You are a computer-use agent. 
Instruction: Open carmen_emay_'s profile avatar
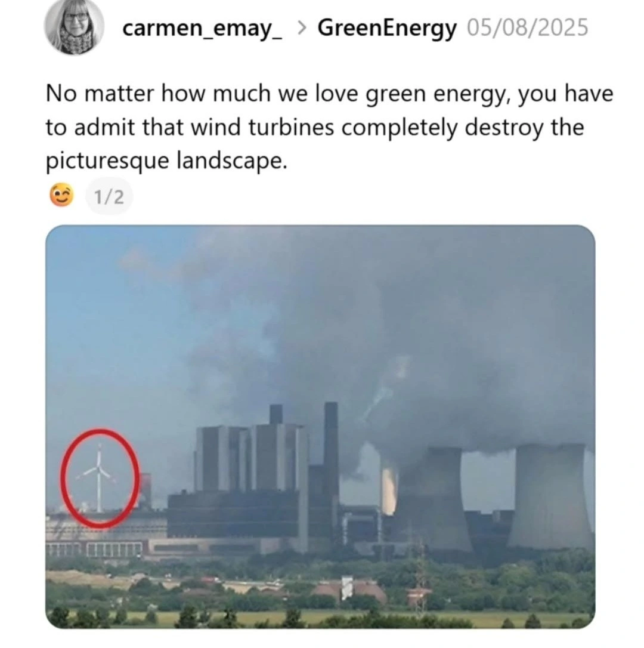tap(74, 27)
